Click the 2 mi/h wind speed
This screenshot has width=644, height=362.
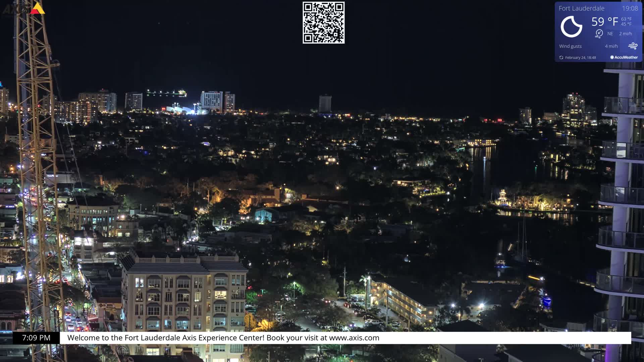[626, 34]
